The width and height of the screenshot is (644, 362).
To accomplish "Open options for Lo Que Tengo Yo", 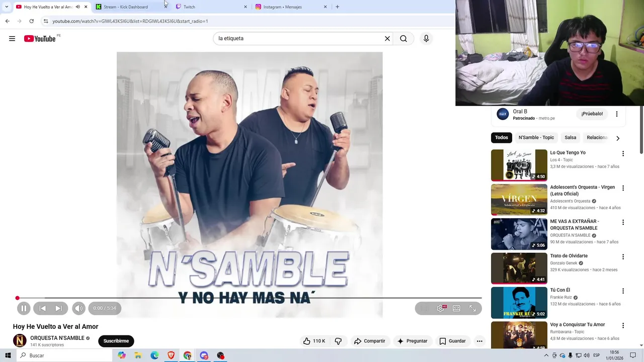I will [x=623, y=153].
